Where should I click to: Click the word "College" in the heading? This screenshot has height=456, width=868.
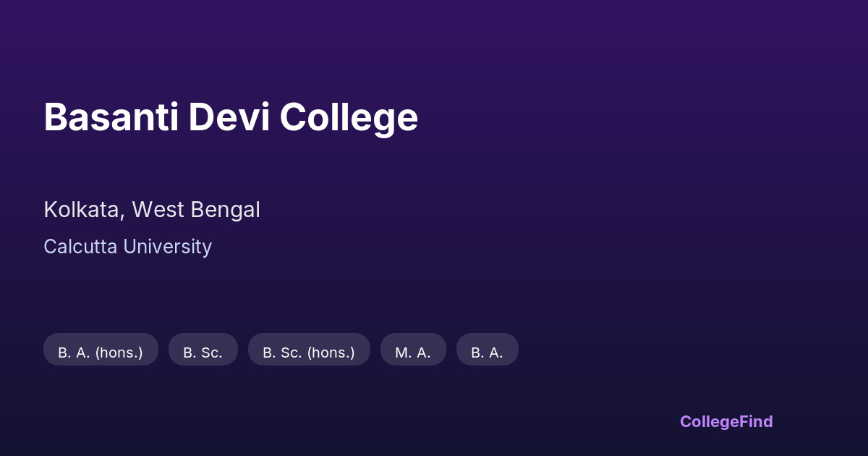pos(349,117)
